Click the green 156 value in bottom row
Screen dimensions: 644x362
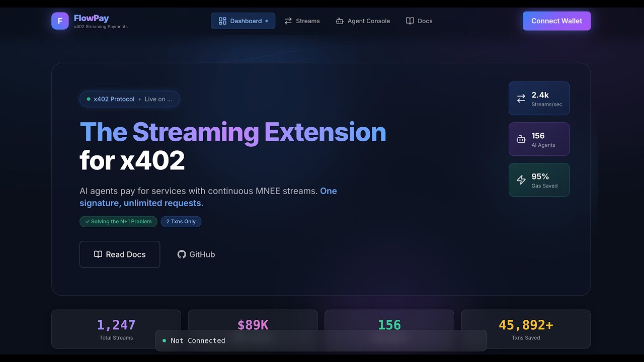click(389, 325)
